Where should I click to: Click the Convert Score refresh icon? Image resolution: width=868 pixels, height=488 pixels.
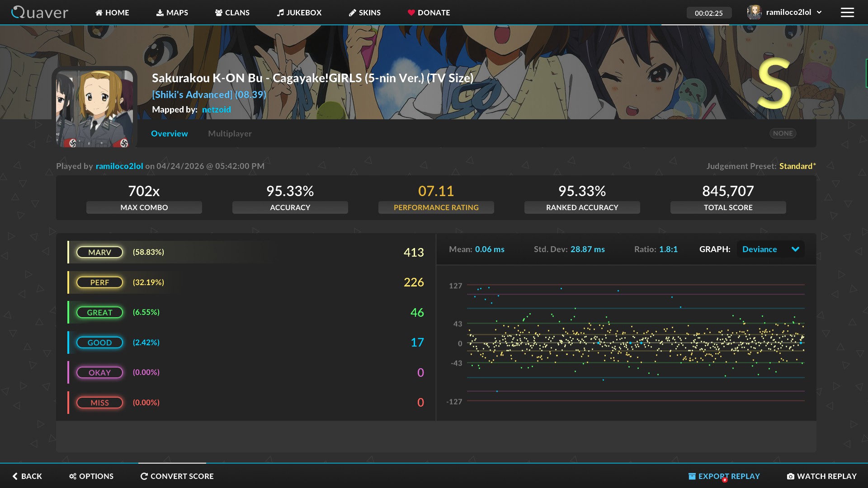[x=144, y=476]
